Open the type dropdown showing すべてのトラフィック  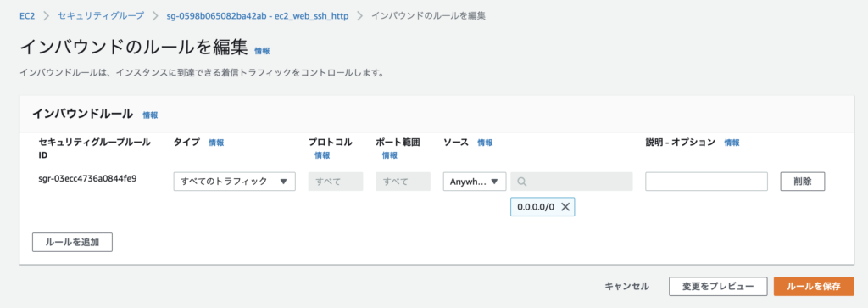234,182
